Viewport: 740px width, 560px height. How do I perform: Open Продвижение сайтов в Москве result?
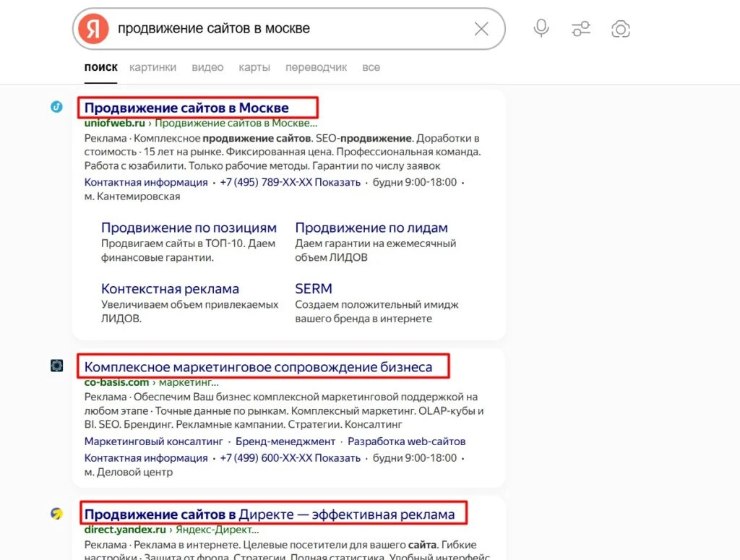pos(186,108)
